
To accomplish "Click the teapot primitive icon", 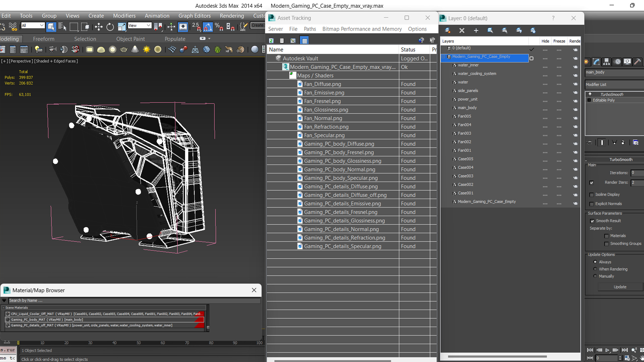I will click(x=123, y=50).
